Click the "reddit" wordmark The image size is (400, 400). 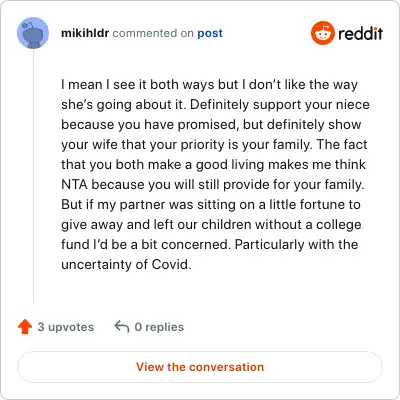(360, 33)
